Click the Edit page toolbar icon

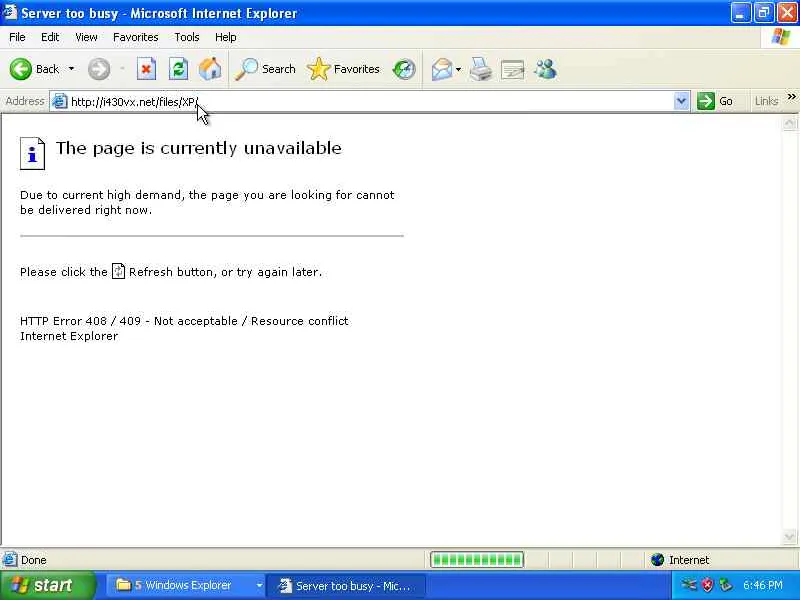pos(513,70)
